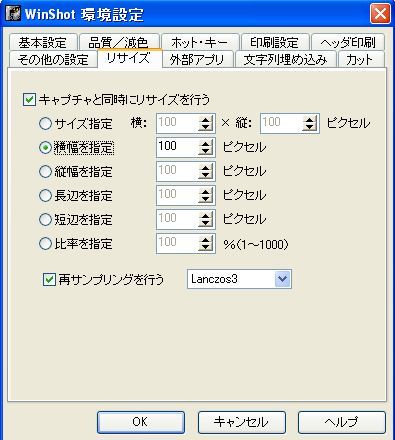Increase the サイズ指定 縦 spinner value
Screen dimensions: 395x440
pos(310,119)
